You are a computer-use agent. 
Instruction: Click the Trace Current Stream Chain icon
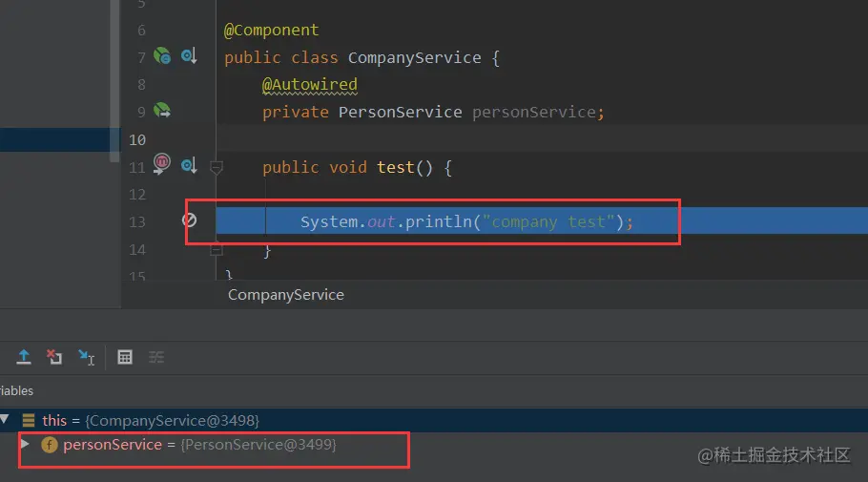(156, 357)
